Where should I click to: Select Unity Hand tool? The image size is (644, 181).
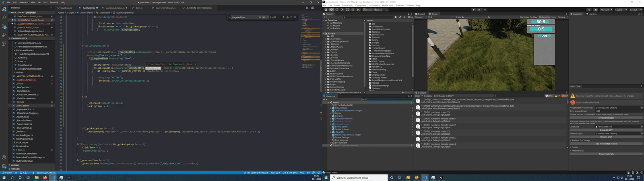pos(326,10)
